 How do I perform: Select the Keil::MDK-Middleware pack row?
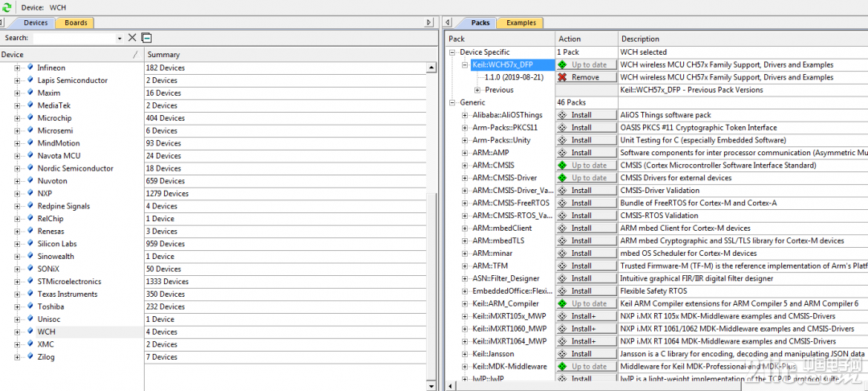510,367
